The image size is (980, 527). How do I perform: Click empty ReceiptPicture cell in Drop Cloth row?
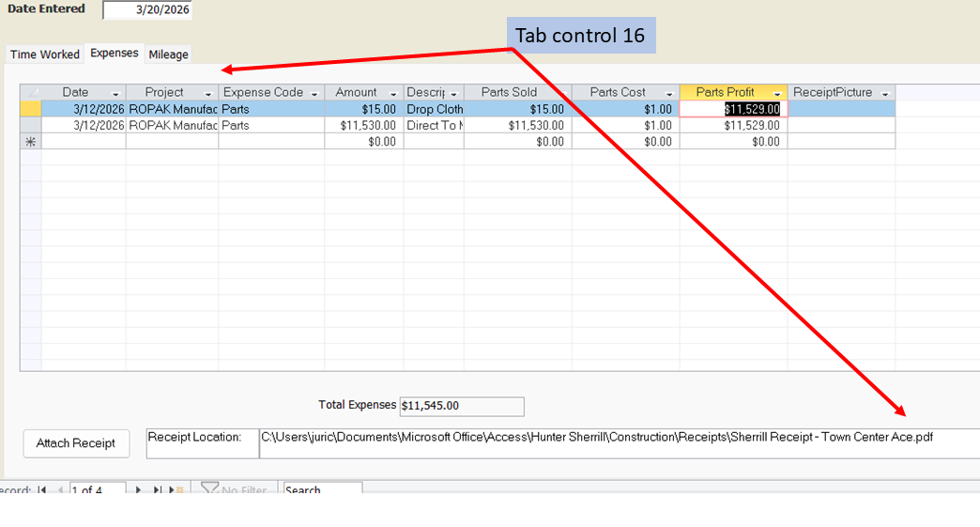click(x=841, y=109)
